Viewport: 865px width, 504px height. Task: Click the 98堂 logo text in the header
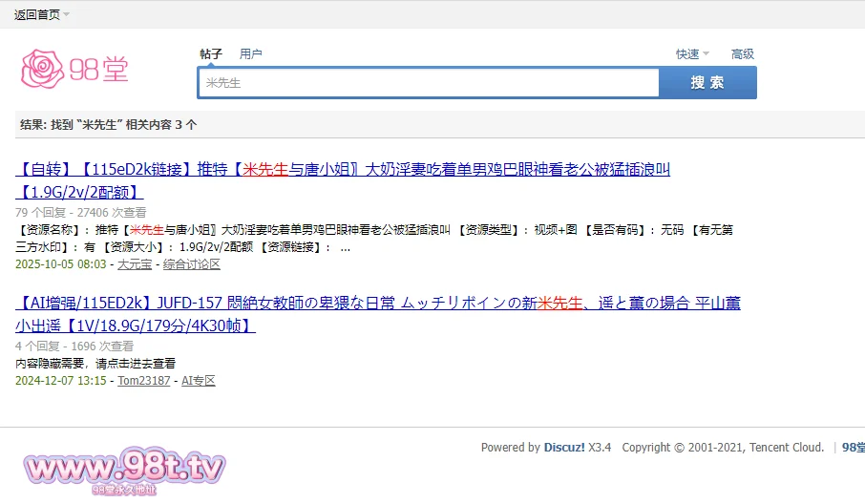pos(98,70)
